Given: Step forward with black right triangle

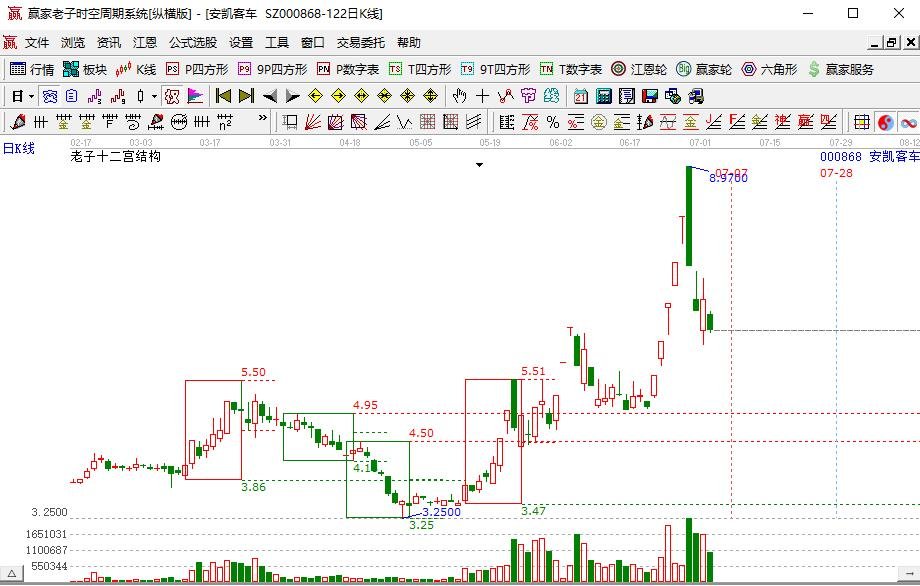Looking at the screenshot, I should point(292,96).
